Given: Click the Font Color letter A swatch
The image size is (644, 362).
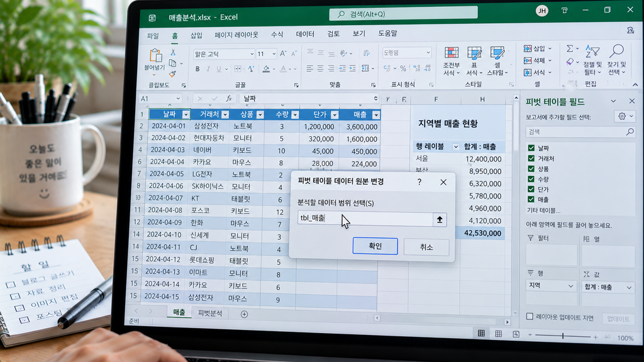Looking at the screenshot, I should click(284, 69).
